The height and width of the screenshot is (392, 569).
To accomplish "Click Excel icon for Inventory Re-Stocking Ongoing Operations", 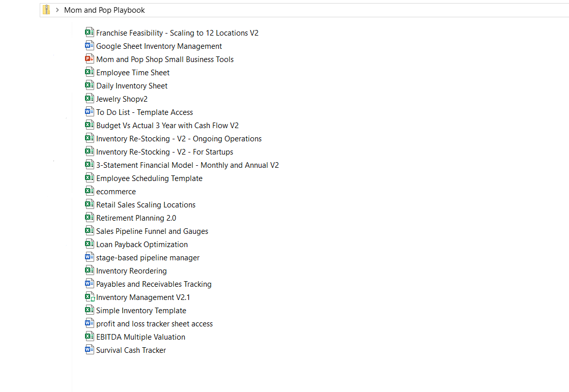I will [89, 138].
